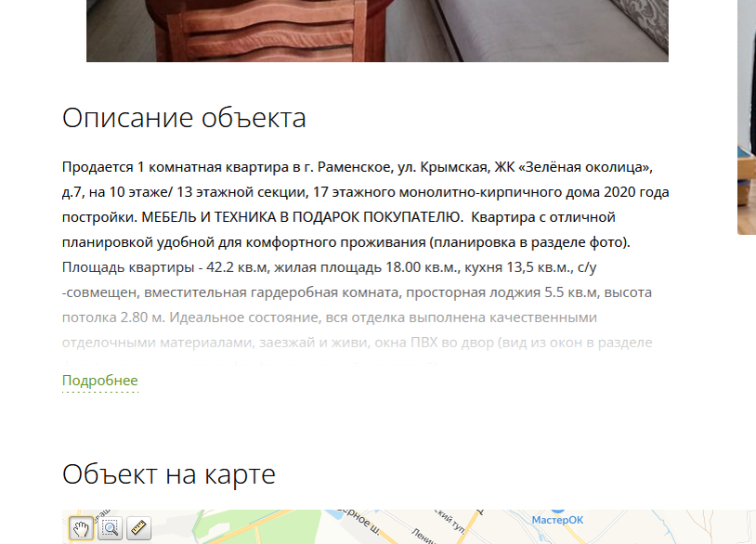Click the Описание объекта heading
This screenshot has height=544, width=756.
tap(184, 118)
